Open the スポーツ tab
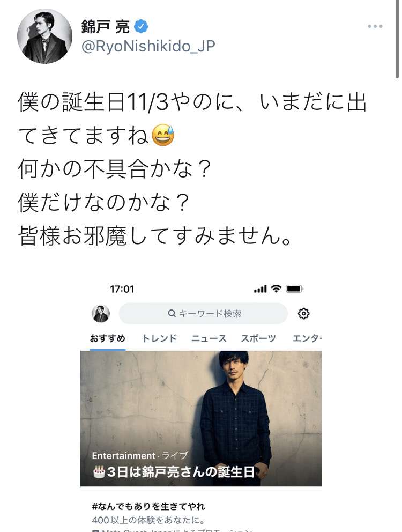The width and height of the screenshot is (402, 532). click(x=258, y=338)
